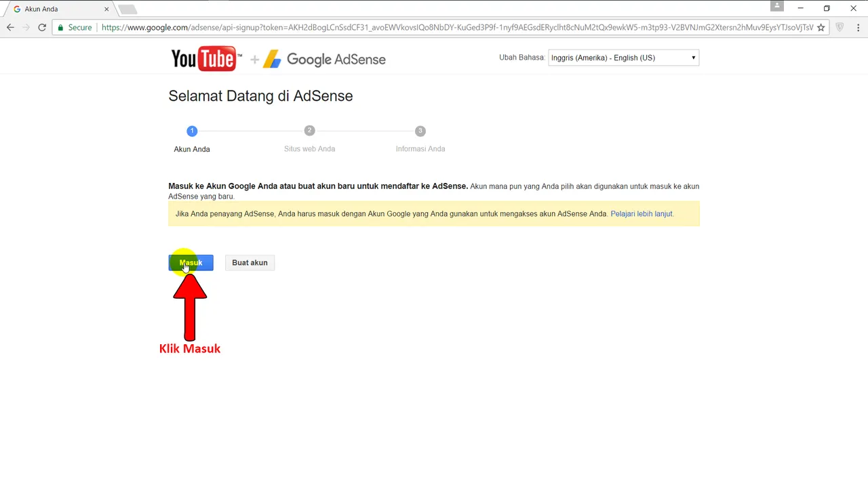Restore down the Chrome window
This screenshot has width=868, height=477.
827,9
